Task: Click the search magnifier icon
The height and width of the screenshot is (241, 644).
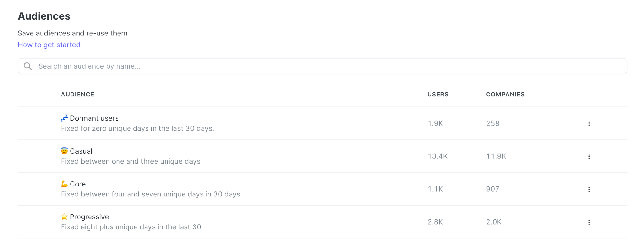Action: 28,66
